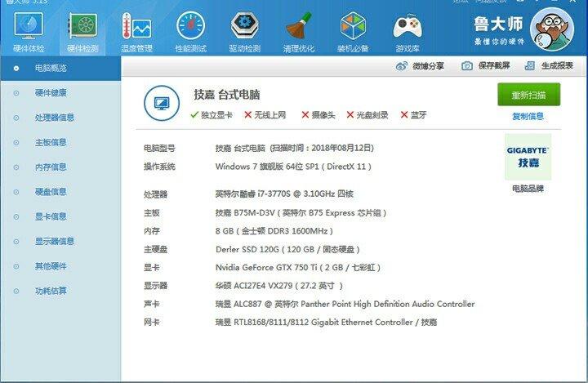Click the 鲁大师 mascot avatar
Image resolution: width=588 pixels, height=383 pixels.
click(x=552, y=29)
